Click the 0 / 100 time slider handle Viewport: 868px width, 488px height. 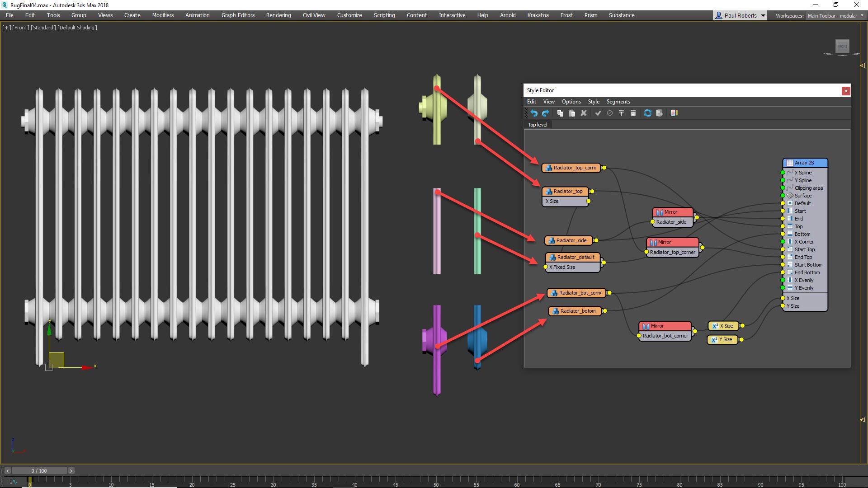(x=39, y=471)
